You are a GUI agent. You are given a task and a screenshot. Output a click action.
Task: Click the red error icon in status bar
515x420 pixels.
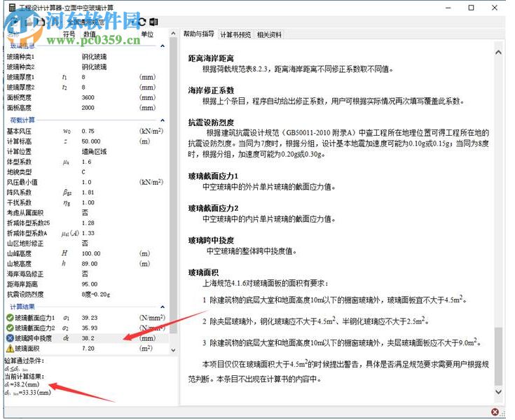pos(495,412)
